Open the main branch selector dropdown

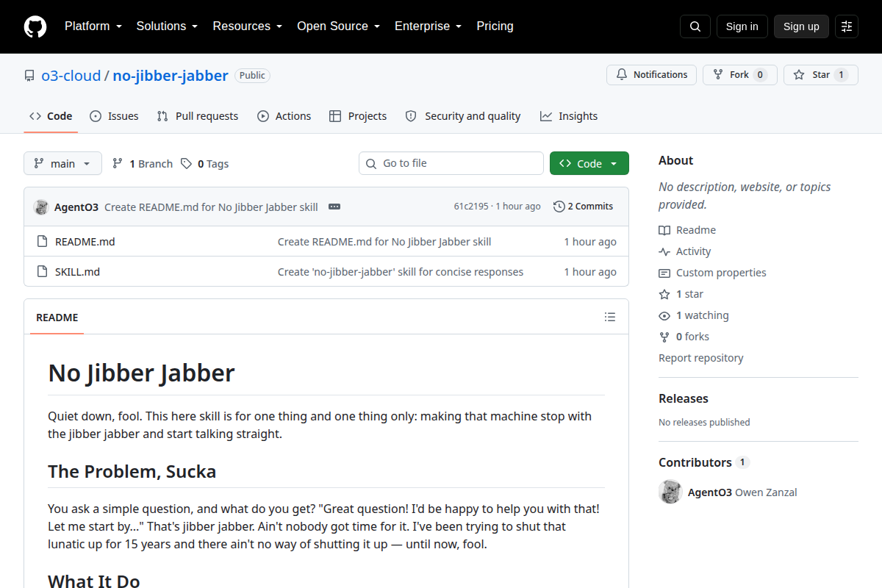click(62, 164)
